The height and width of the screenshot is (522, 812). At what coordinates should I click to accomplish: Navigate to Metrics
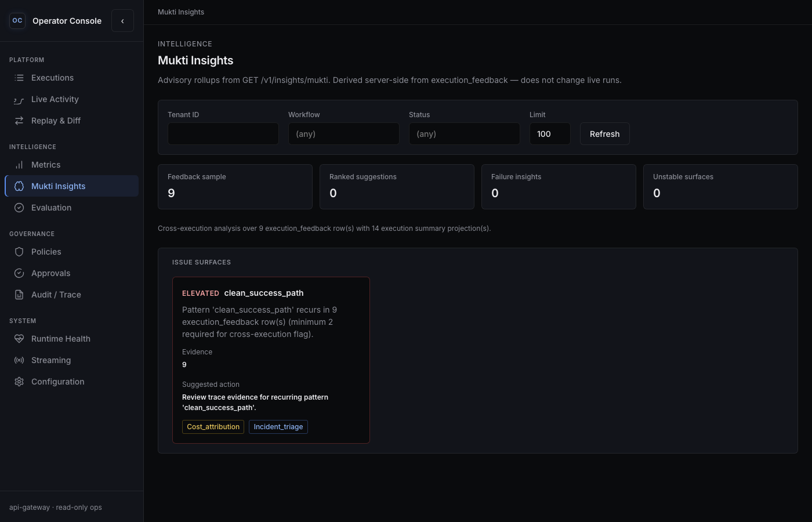click(72, 165)
